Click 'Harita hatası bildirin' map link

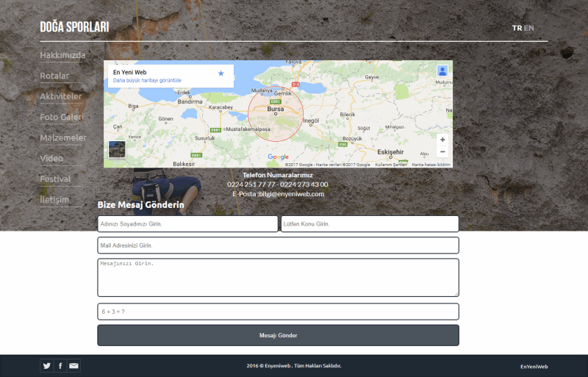pyautogui.click(x=431, y=165)
